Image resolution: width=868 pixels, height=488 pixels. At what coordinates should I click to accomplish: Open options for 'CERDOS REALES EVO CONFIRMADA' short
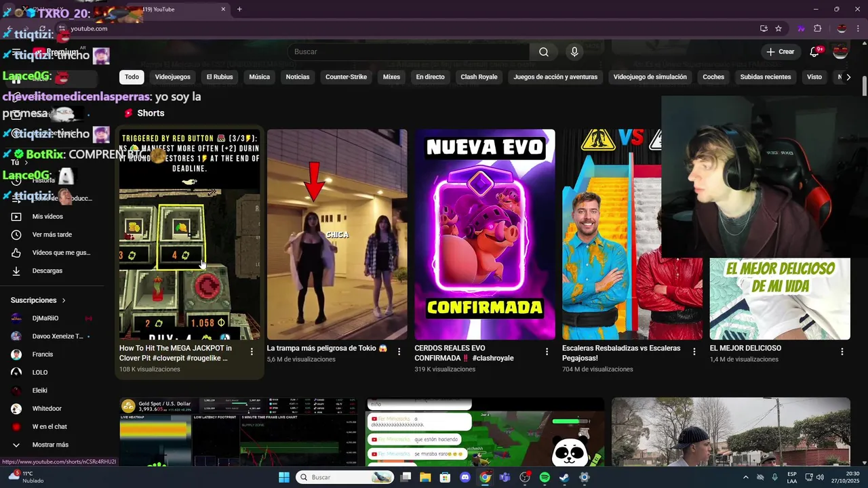pos(547,352)
